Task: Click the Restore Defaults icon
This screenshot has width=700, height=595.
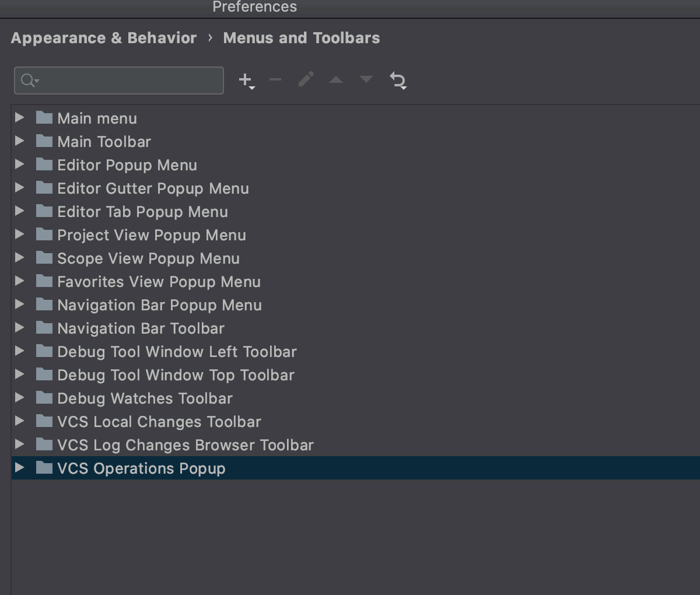Action: [397, 81]
